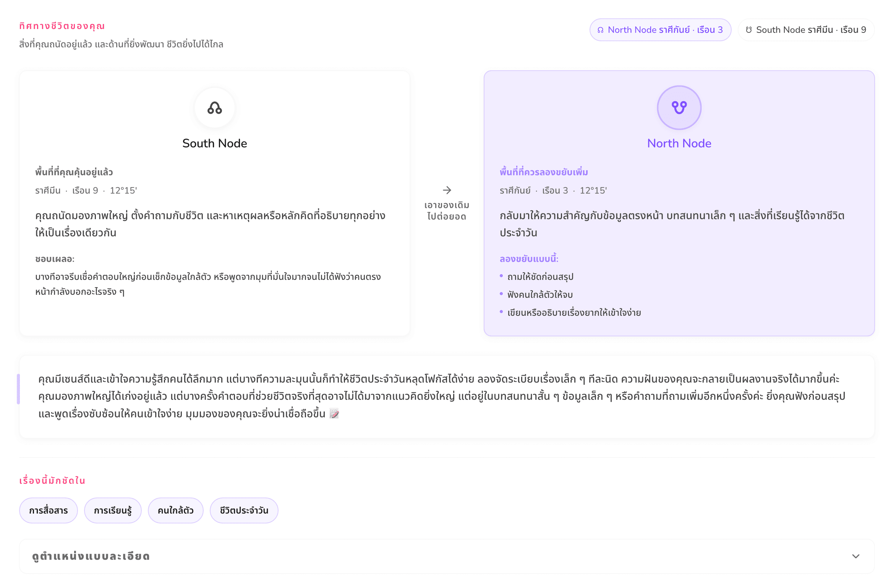Click South Node description คุณถนัดมองภาพใหญ่
The image size is (891, 588).
[x=210, y=224]
